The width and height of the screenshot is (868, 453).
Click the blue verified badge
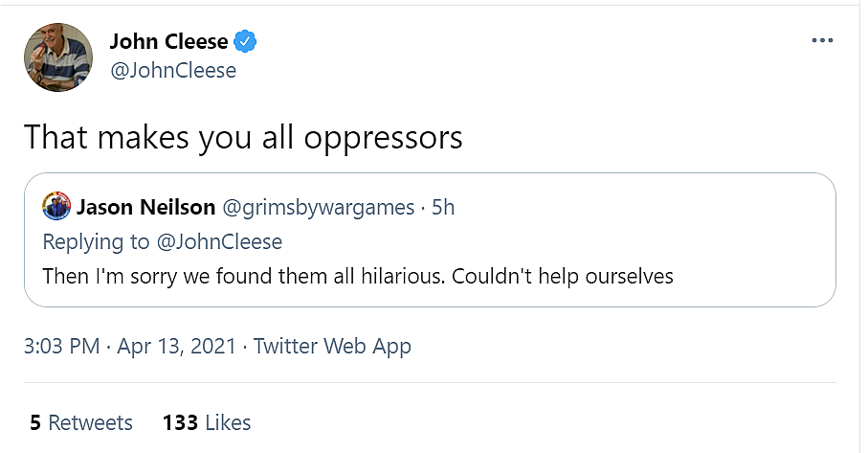[x=247, y=41]
